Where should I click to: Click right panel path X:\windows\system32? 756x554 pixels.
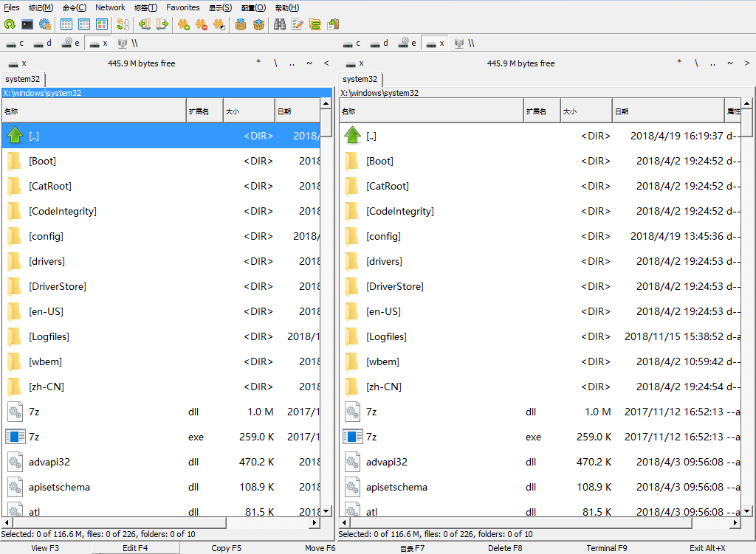[379, 93]
